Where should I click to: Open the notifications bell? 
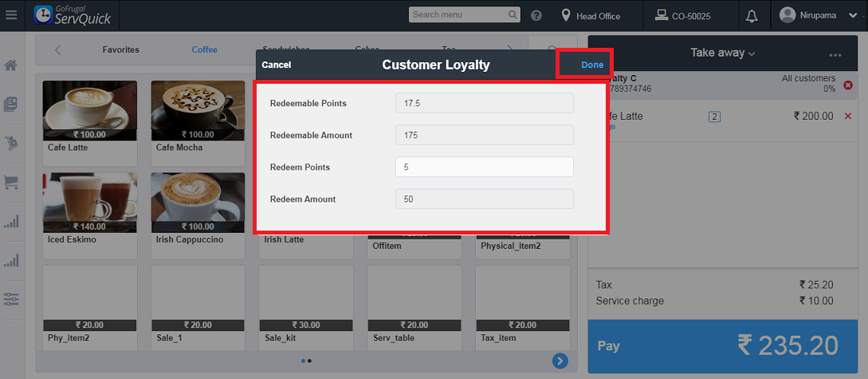(x=751, y=16)
